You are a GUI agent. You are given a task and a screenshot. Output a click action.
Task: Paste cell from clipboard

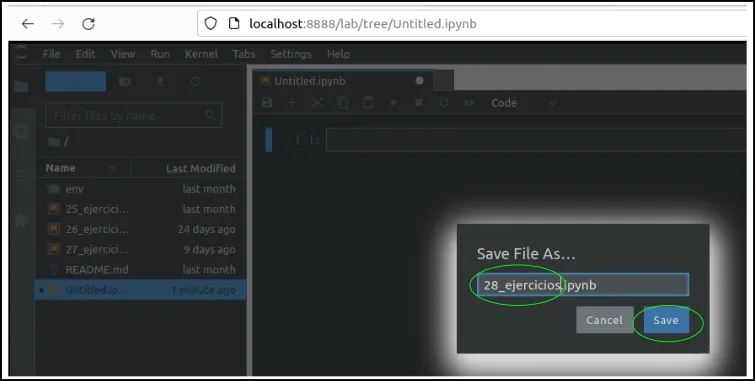(368, 103)
